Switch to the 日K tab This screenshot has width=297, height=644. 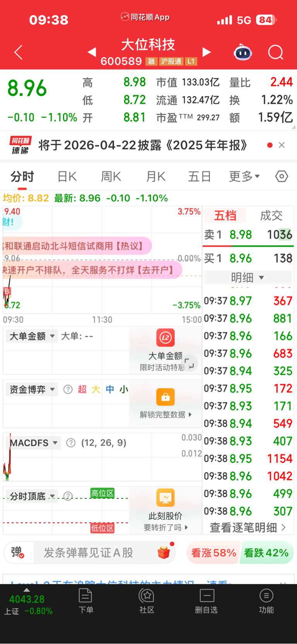pos(67,177)
